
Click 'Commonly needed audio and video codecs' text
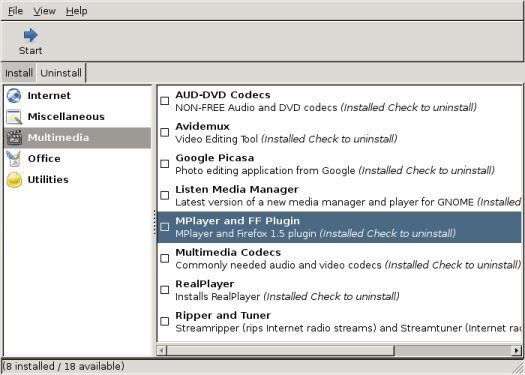pos(278,265)
